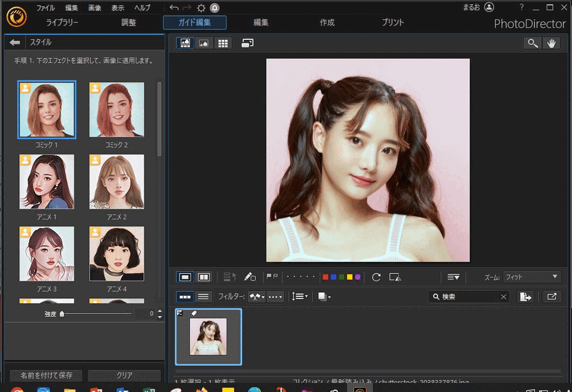Click the export photo icon
572x392 pixels.
(x=525, y=297)
